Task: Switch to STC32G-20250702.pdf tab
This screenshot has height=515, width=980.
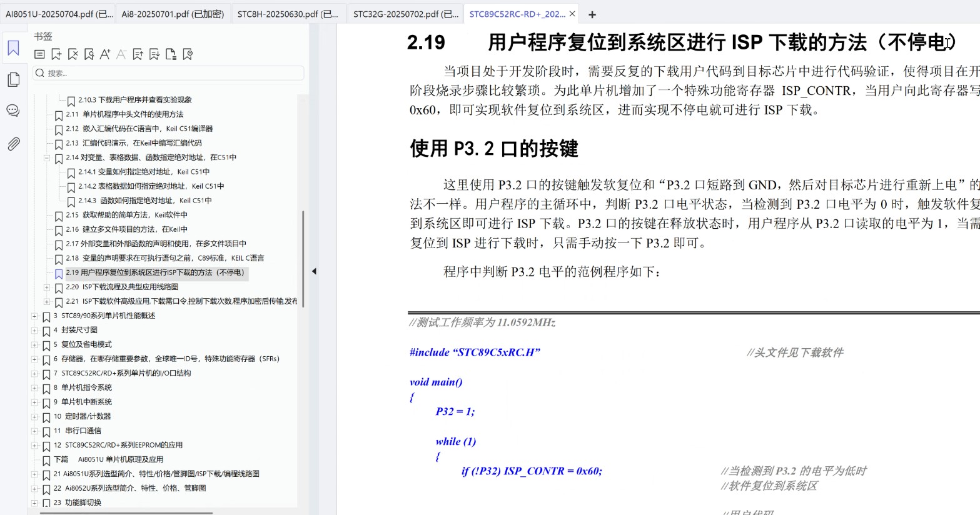Action: coord(404,14)
